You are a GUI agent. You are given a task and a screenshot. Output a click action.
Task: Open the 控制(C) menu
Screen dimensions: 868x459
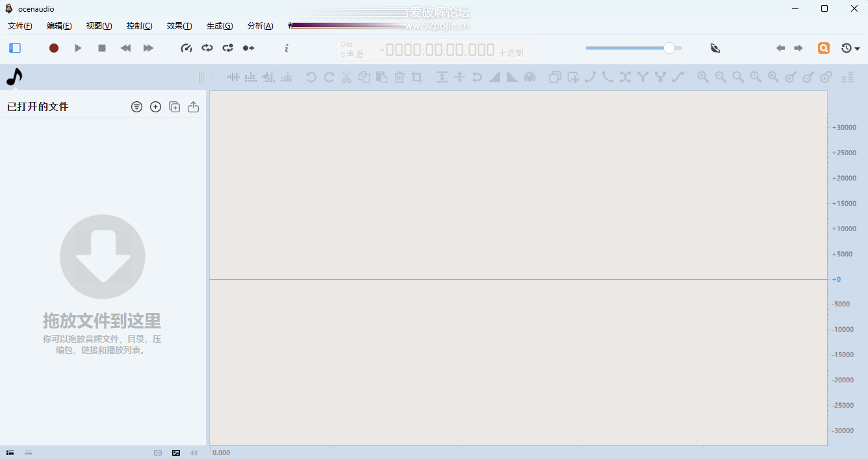point(139,26)
